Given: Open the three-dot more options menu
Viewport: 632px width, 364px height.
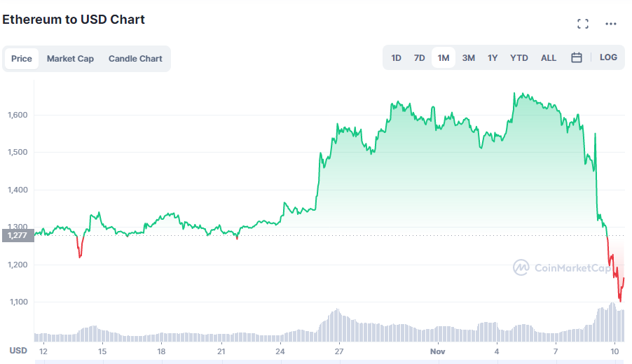Looking at the screenshot, I should [x=611, y=24].
